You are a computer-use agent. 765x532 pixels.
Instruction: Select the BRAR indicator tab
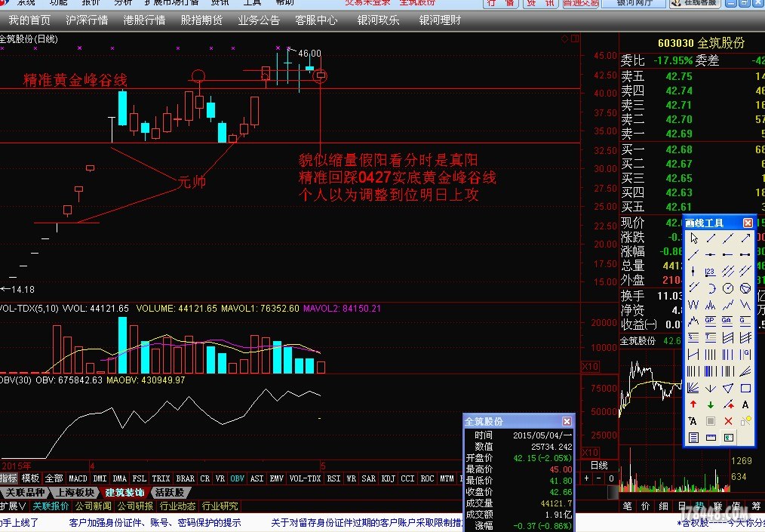pos(185,478)
